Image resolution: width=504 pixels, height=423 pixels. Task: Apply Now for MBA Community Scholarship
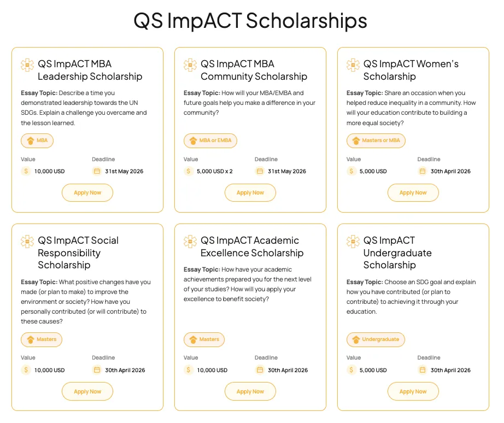point(250,193)
